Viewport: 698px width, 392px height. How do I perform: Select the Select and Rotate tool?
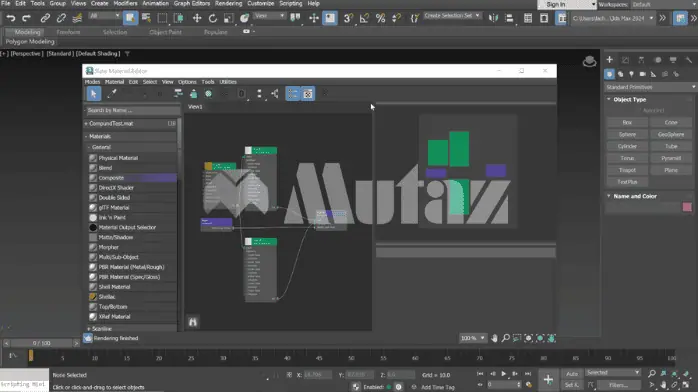(x=213, y=18)
